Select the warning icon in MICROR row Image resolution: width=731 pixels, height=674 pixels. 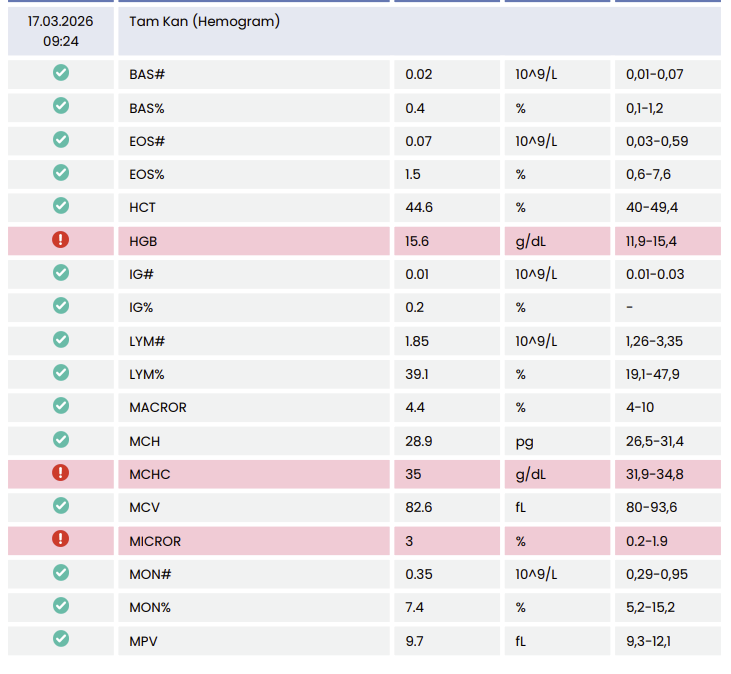click(60, 540)
